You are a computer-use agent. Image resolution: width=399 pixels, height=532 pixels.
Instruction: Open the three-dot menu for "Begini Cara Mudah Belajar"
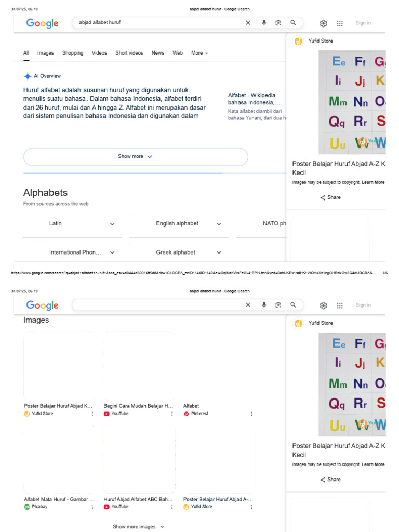point(172,414)
